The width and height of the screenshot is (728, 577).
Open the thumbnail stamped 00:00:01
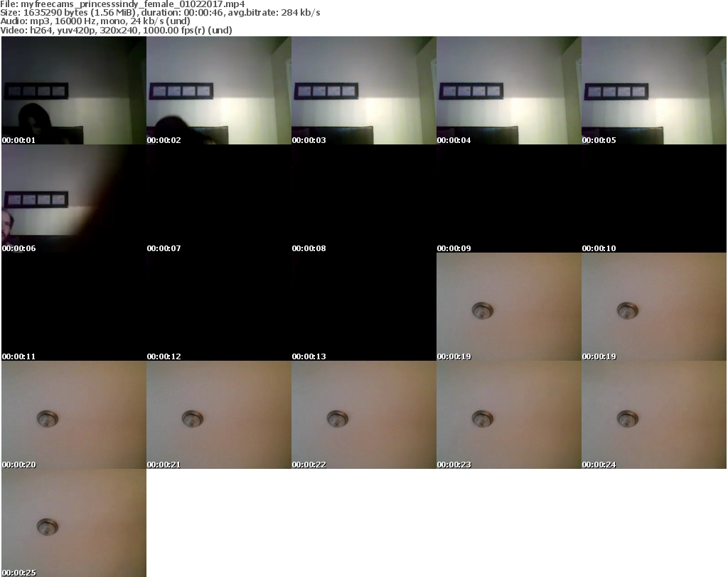click(74, 90)
